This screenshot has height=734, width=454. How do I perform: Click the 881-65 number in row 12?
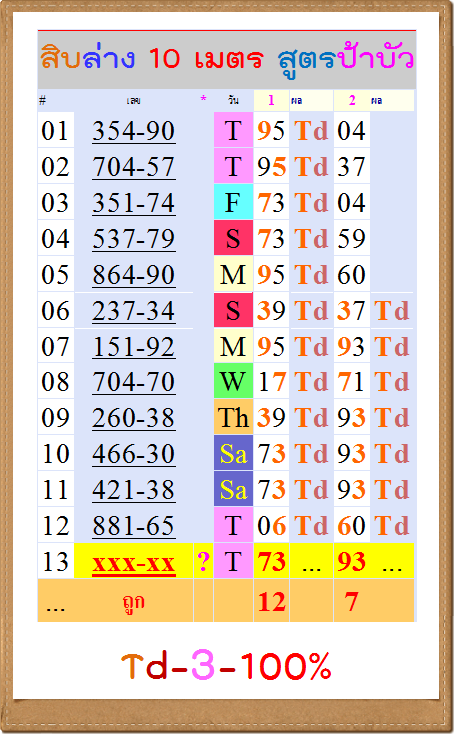[x=133, y=525]
